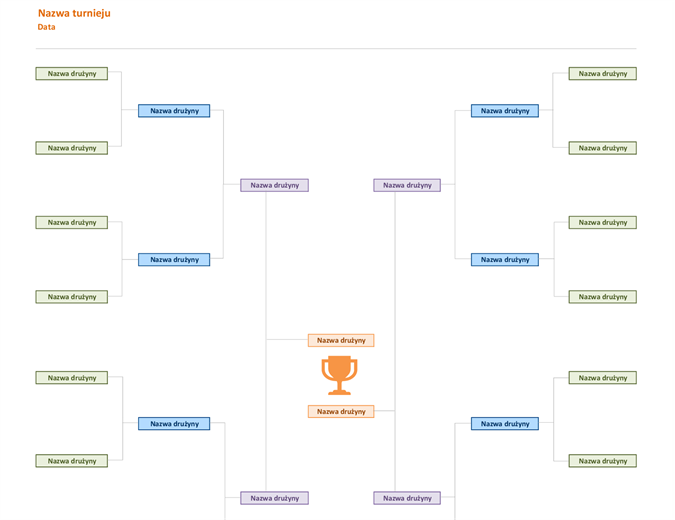Click the lowest blue box on right side
The width and height of the screenshot is (675, 520).
[505, 424]
